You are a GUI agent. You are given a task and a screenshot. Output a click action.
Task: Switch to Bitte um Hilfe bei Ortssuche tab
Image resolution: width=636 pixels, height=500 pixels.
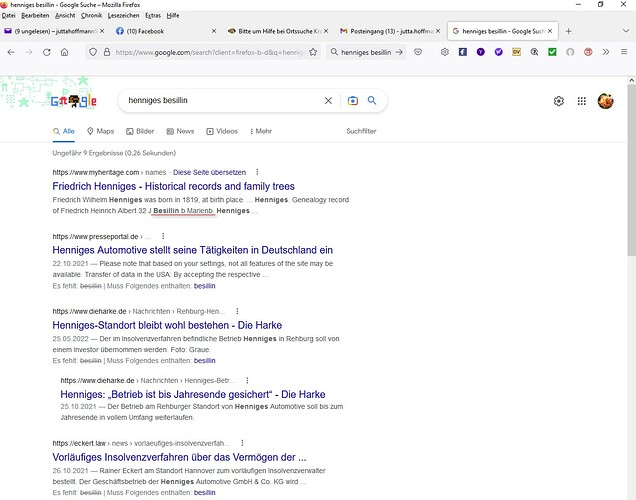pos(276,31)
